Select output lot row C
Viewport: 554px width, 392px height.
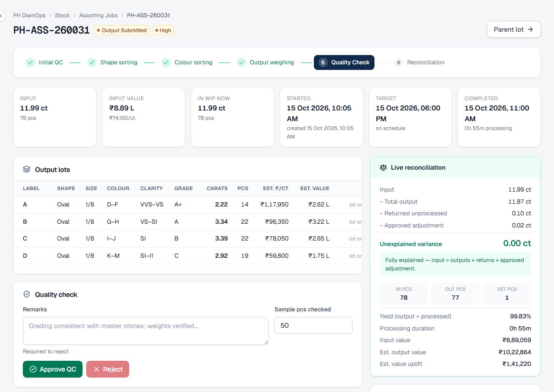[187, 238]
